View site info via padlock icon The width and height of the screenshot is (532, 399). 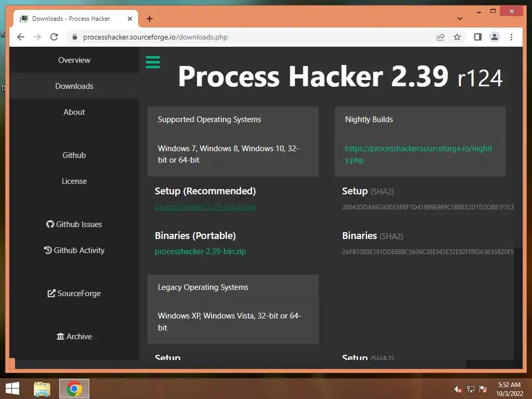(75, 37)
